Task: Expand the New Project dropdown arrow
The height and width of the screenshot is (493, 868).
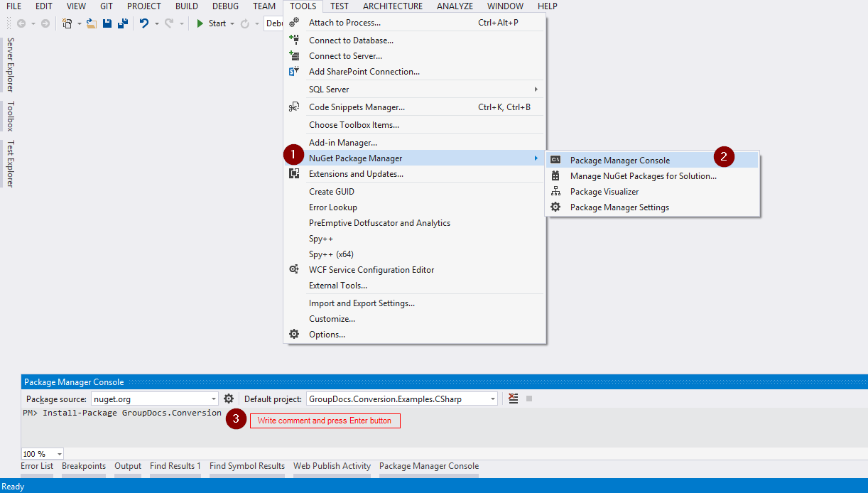Action: (x=80, y=24)
